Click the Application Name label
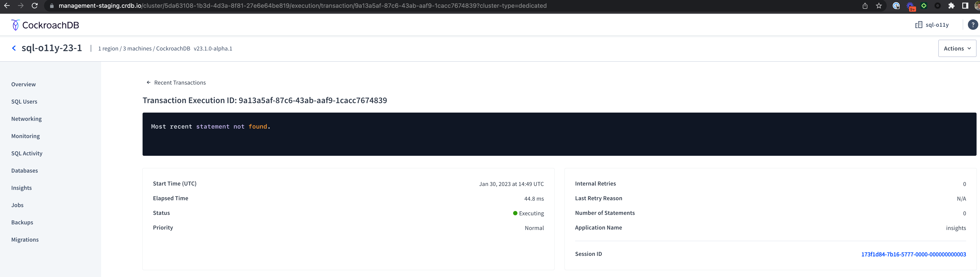 pyautogui.click(x=598, y=228)
